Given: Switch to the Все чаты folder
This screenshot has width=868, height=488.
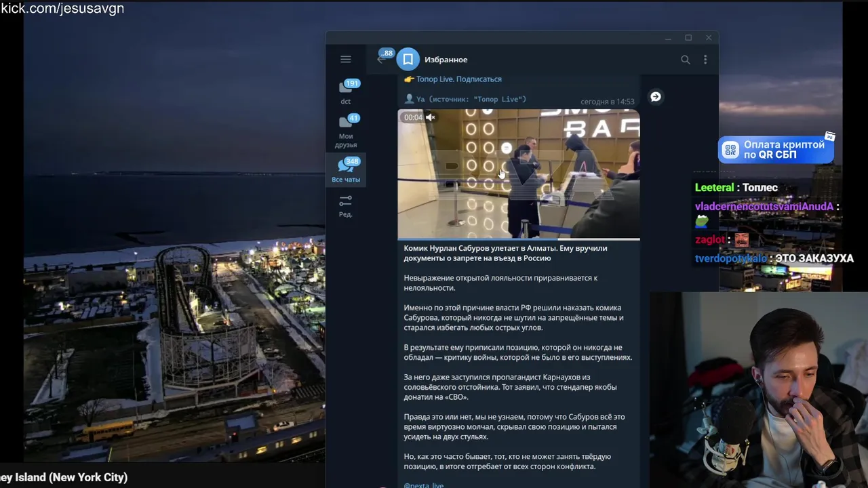Looking at the screenshot, I should click(346, 171).
